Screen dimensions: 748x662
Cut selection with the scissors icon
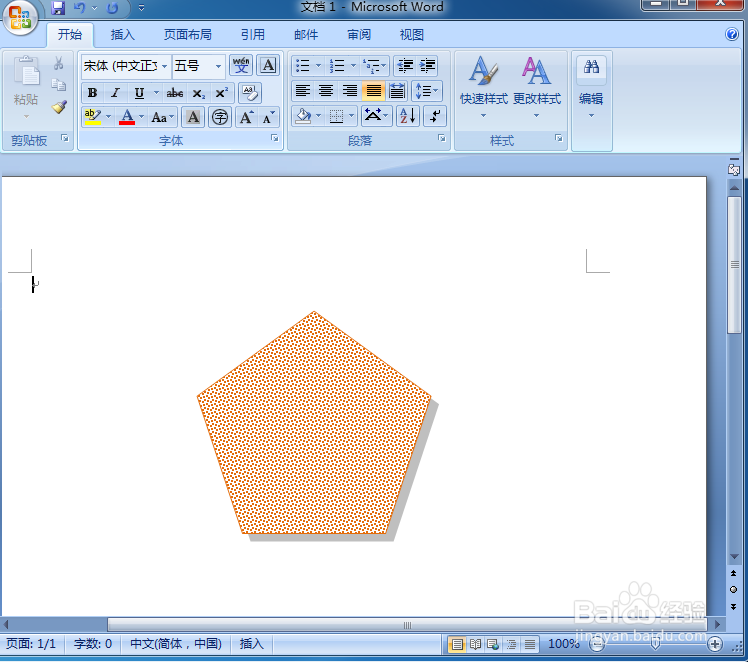[59, 63]
